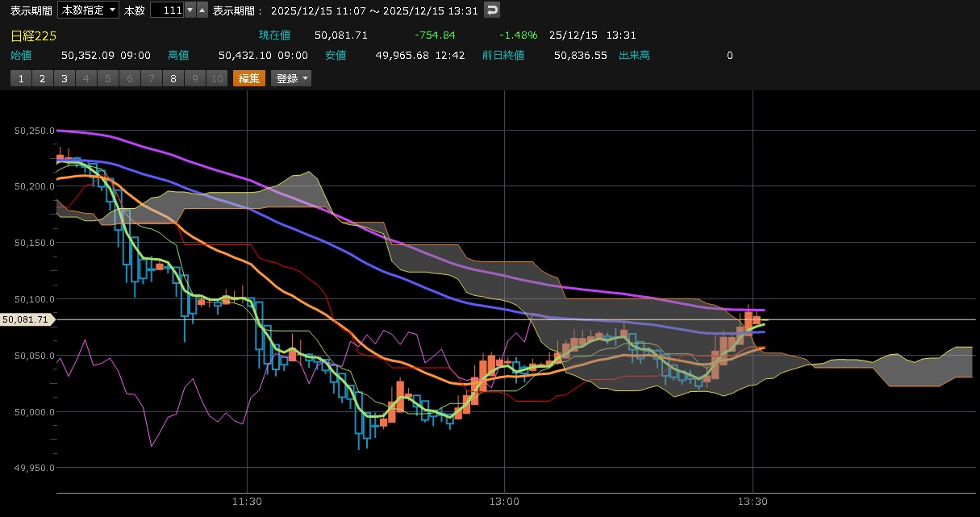This screenshot has height=517, width=980.
Task: Click the 13:00 time axis label
Action: click(504, 502)
